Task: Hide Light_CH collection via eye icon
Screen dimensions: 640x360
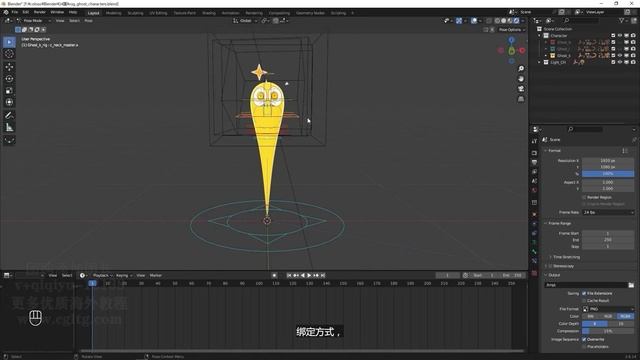Action: click(620, 62)
